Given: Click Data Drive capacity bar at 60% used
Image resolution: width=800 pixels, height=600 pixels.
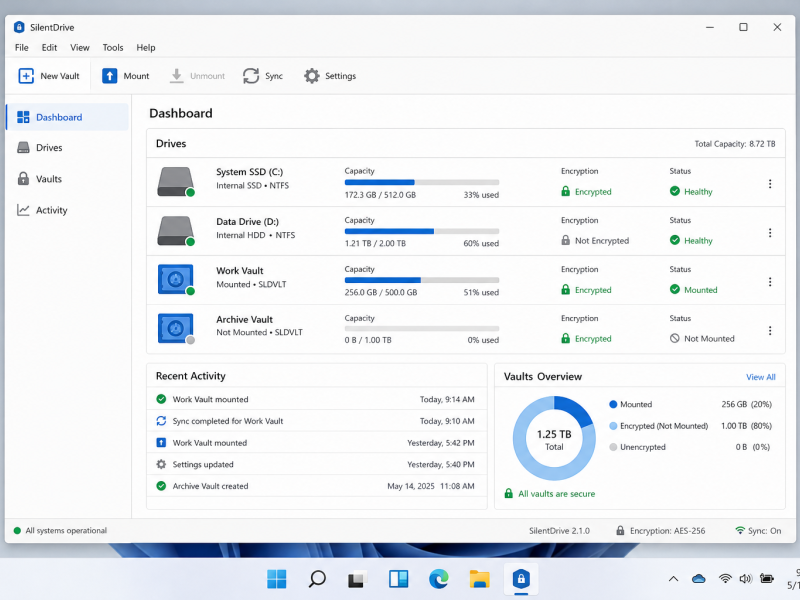Looking at the screenshot, I should (421, 231).
